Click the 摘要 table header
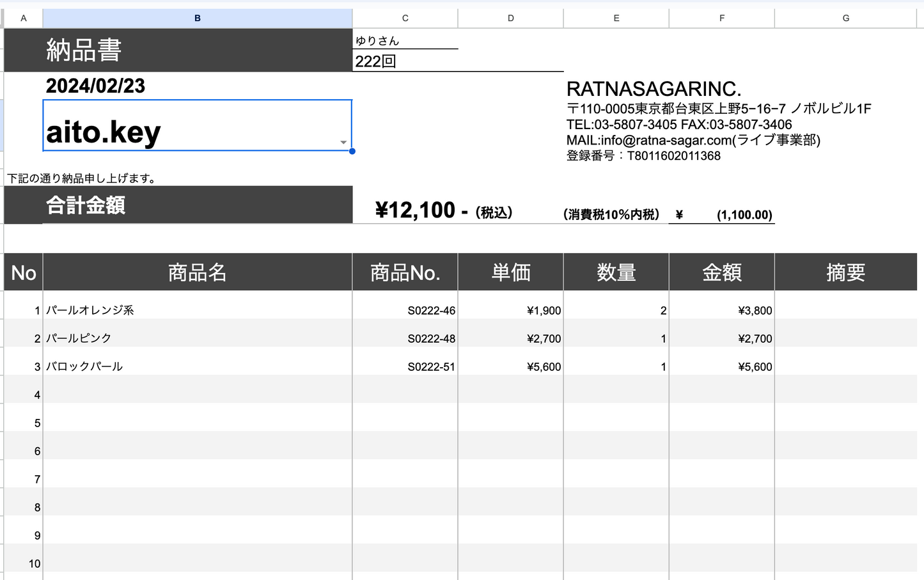Screen dimensions: 924x580 [845, 272]
